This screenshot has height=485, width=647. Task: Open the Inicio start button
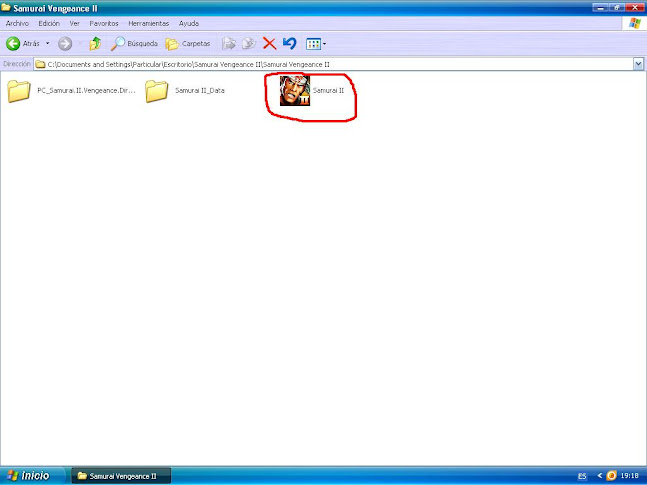pyautogui.click(x=31, y=476)
